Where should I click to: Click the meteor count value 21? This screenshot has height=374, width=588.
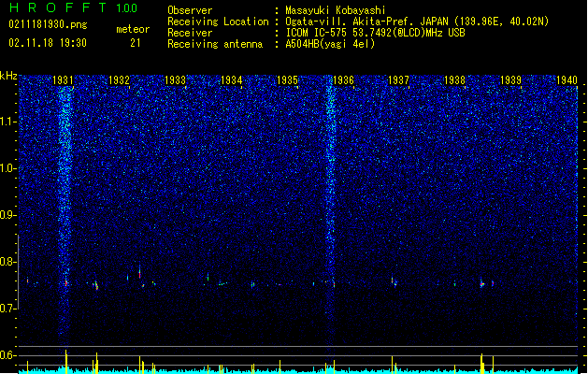(136, 43)
